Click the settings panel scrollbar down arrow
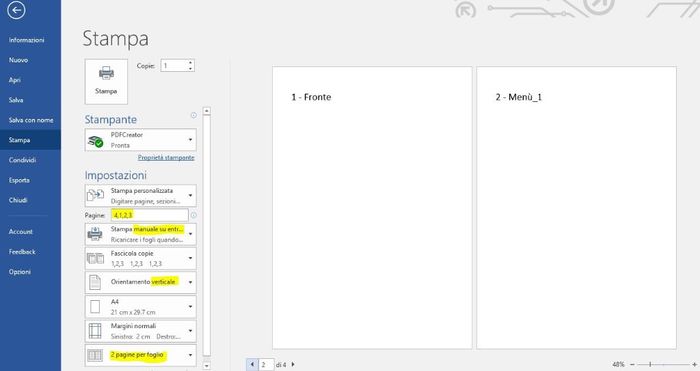Viewport: 700px width, 371px height. (206, 365)
